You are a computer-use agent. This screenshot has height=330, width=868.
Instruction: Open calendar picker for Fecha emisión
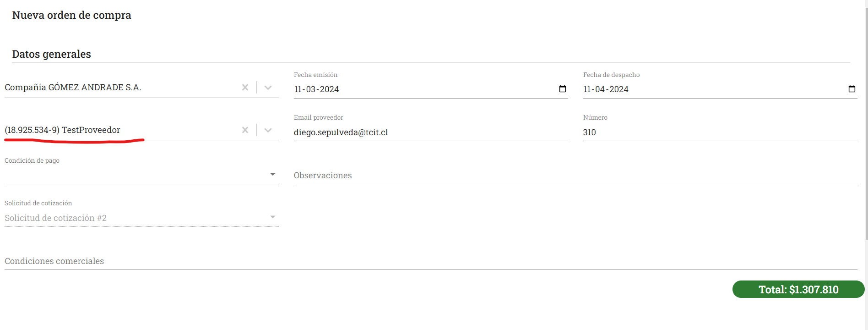tap(563, 89)
